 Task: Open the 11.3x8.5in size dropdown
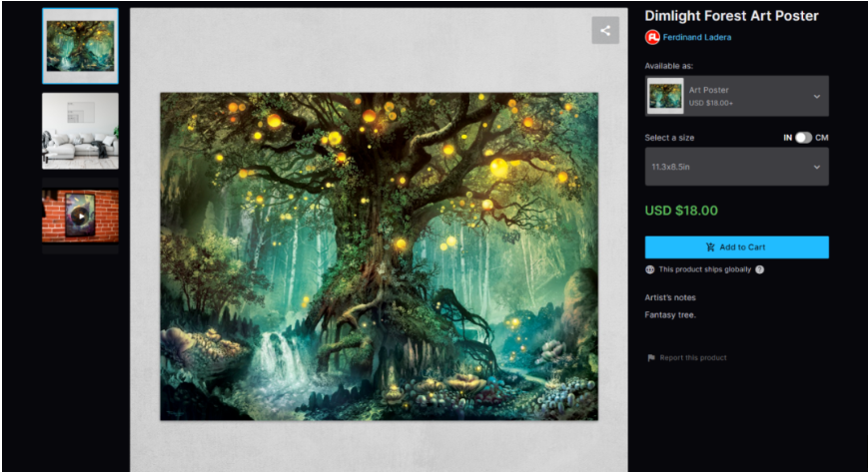736,167
